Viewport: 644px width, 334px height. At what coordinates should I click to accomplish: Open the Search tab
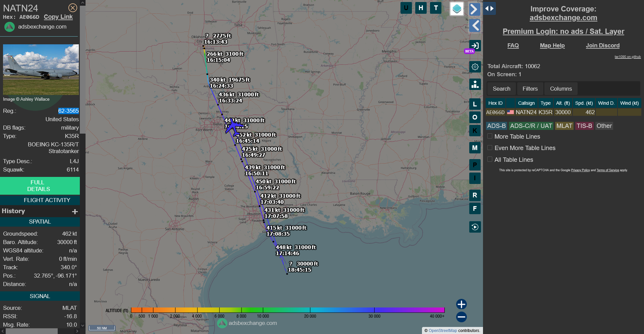tap(501, 89)
